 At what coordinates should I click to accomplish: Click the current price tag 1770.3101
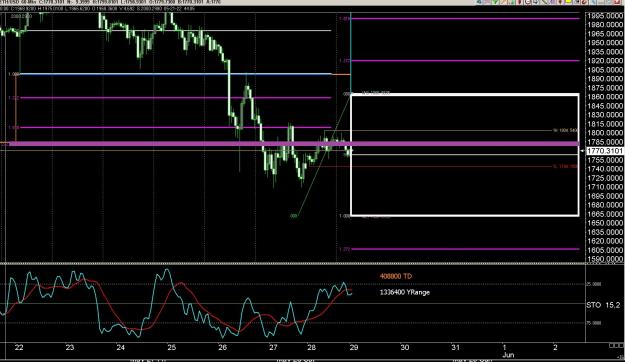pos(604,151)
